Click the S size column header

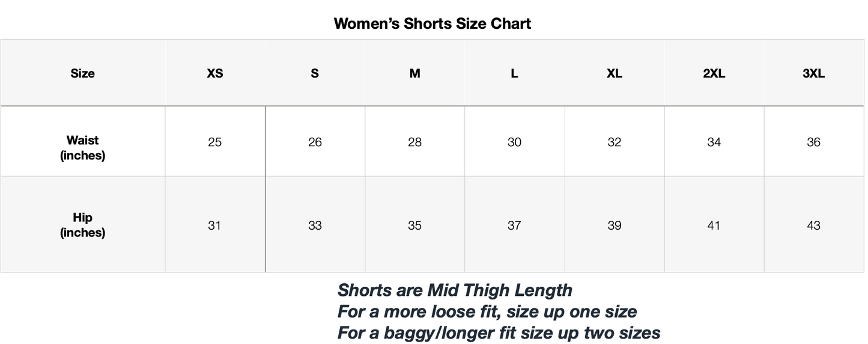(315, 73)
